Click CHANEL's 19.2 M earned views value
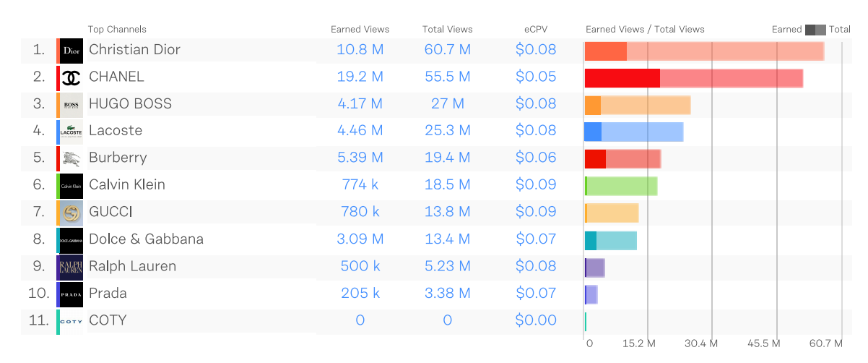The width and height of the screenshot is (868, 363). pyautogui.click(x=360, y=77)
